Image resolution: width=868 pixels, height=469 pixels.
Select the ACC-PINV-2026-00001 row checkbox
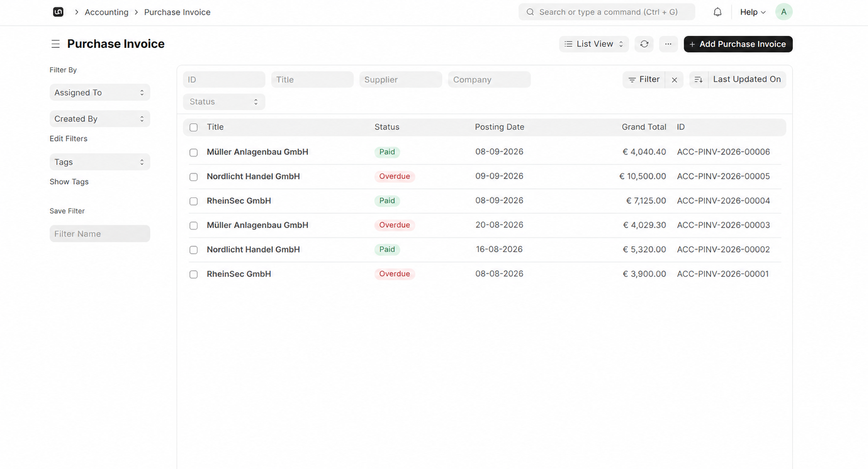click(x=193, y=274)
